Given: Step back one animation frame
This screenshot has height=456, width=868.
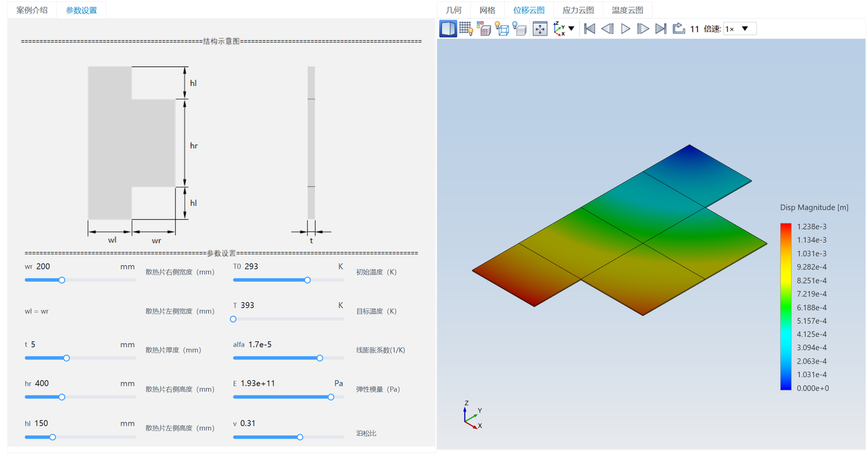Looking at the screenshot, I should (608, 28).
